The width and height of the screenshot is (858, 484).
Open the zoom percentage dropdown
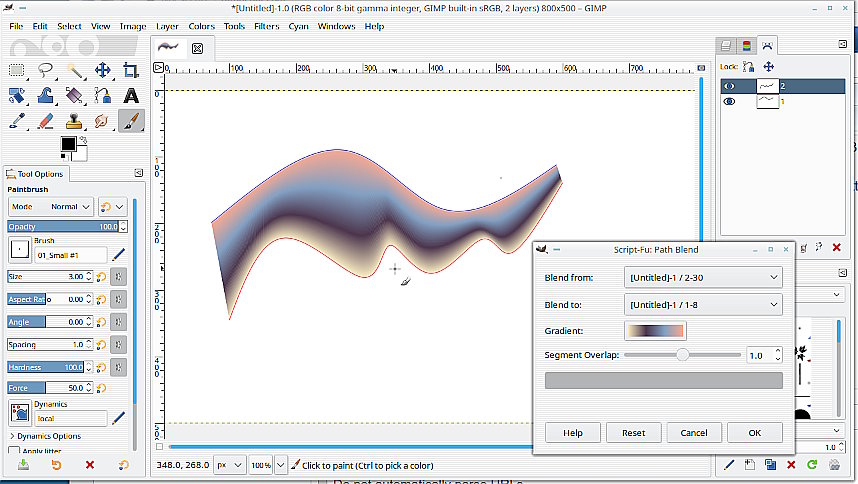(280, 465)
